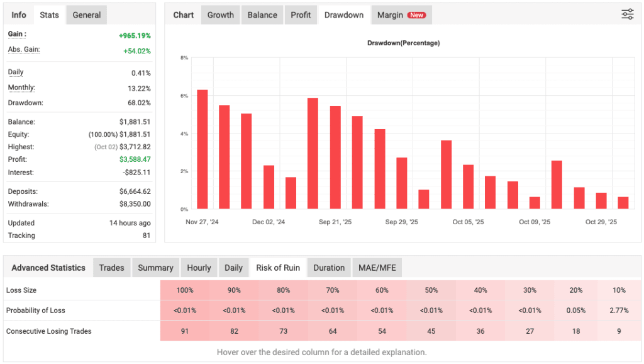Click the last drawdown bar on the right
The height and width of the screenshot is (364, 644).
[x=623, y=203]
